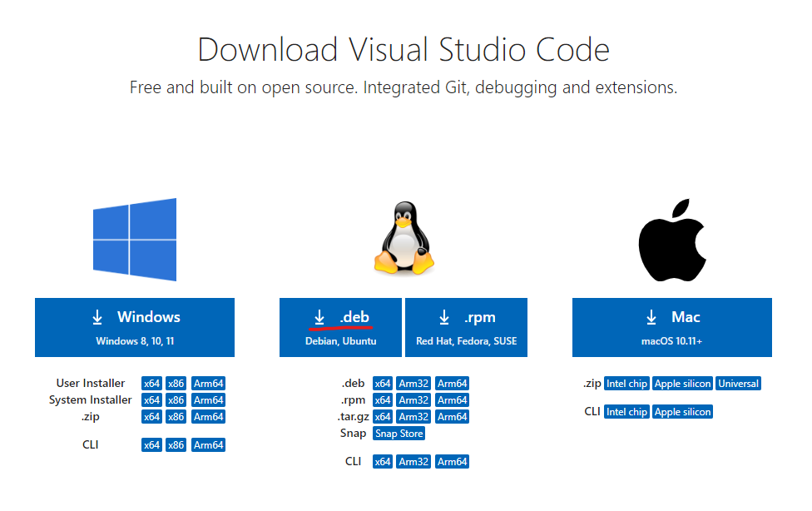812x511 pixels.
Task: Select the Apple silicon CLI download
Action: (682, 411)
